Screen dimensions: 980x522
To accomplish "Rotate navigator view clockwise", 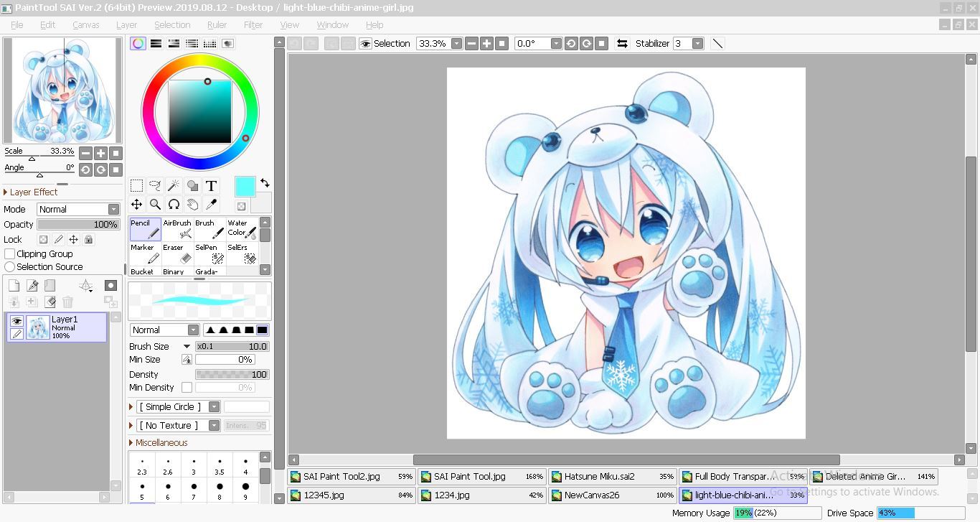I will click(x=100, y=169).
